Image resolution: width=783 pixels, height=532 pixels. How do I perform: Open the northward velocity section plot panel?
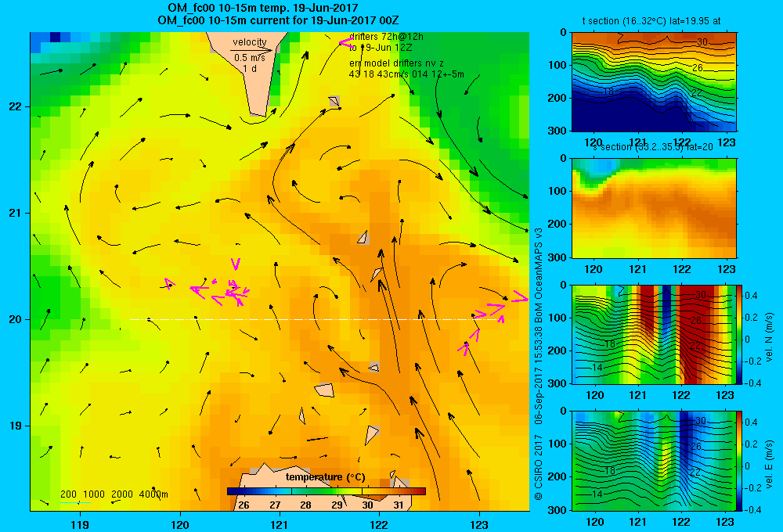(x=654, y=334)
